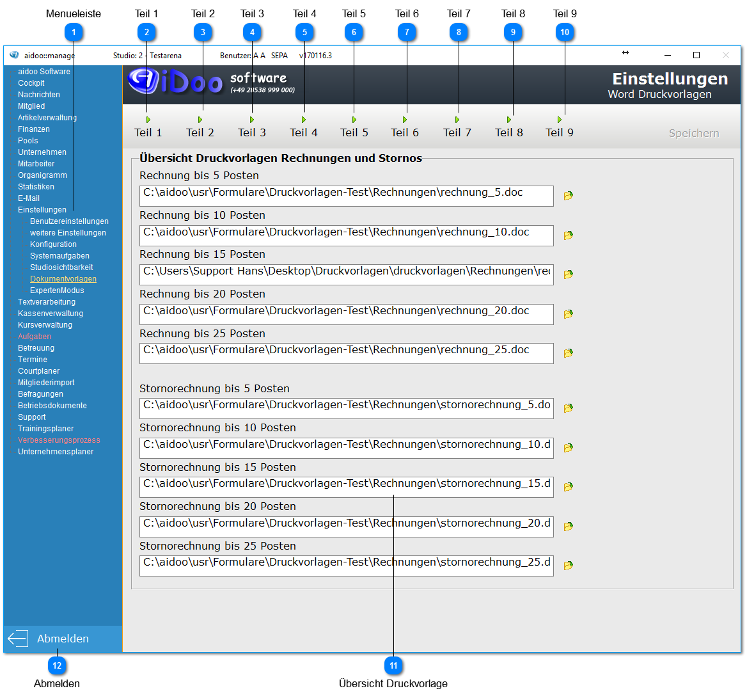The image size is (747, 700).
Task: Open aidoo Software in sidebar
Action: click(x=44, y=72)
